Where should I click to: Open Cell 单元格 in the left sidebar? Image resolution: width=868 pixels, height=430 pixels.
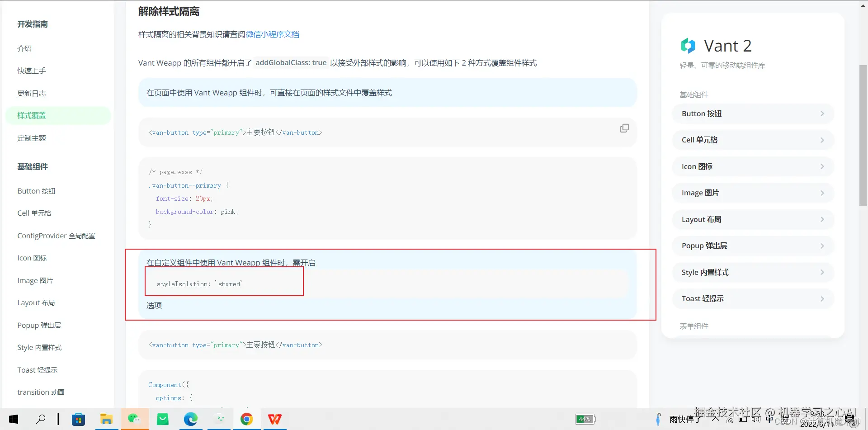pyautogui.click(x=34, y=213)
